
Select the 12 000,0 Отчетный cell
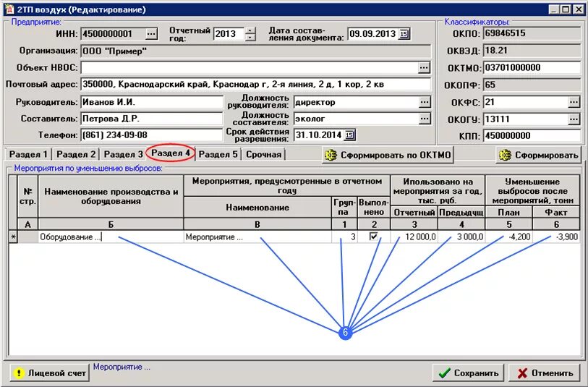pos(414,237)
